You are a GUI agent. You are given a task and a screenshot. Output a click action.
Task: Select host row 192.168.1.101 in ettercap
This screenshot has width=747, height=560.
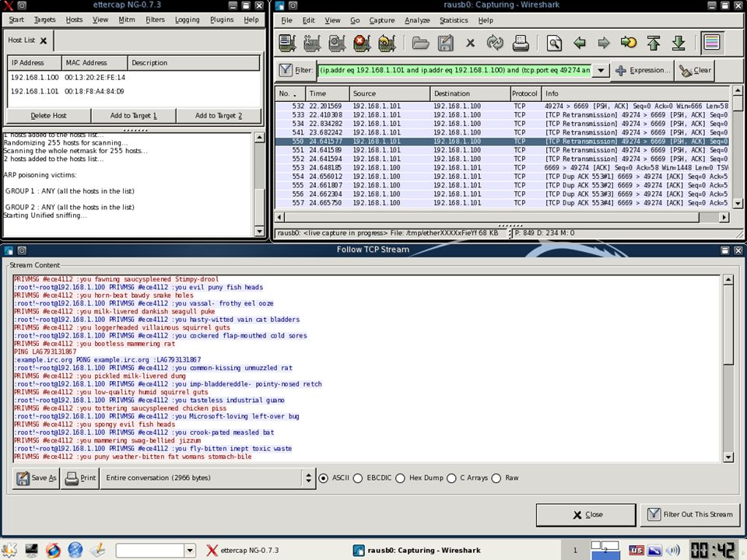[134, 91]
